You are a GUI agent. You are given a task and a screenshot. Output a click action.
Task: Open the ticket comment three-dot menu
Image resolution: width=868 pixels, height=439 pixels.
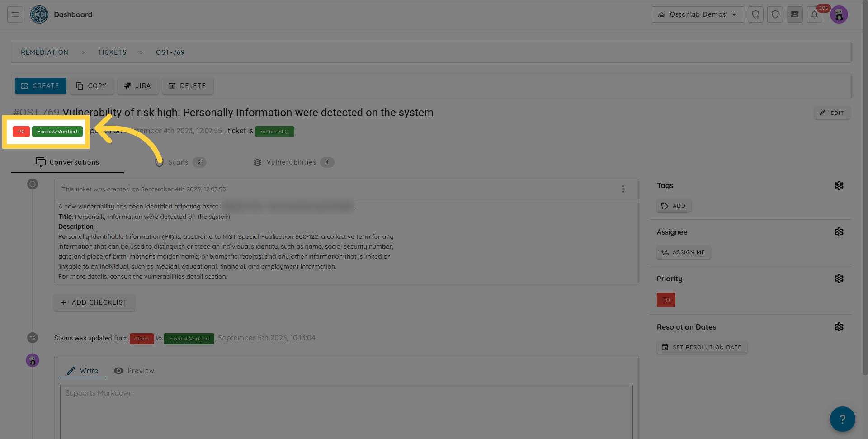(x=623, y=189)
